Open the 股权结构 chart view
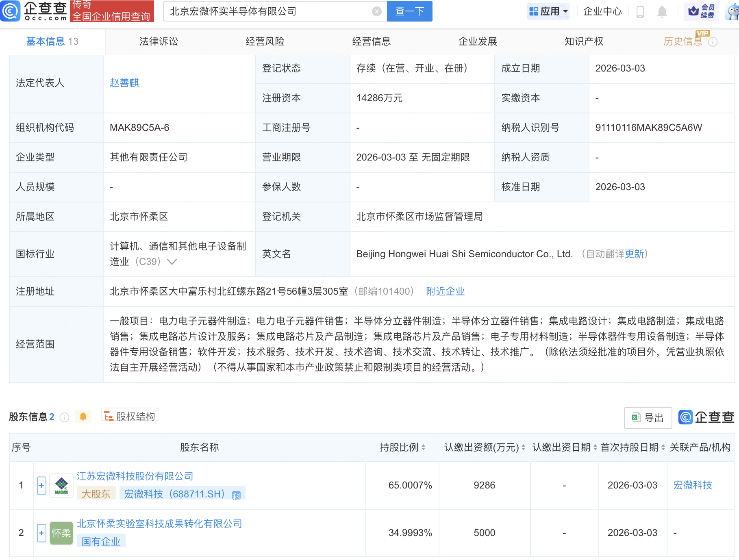This screenshot has height=560, width=739. click(129, 416)
